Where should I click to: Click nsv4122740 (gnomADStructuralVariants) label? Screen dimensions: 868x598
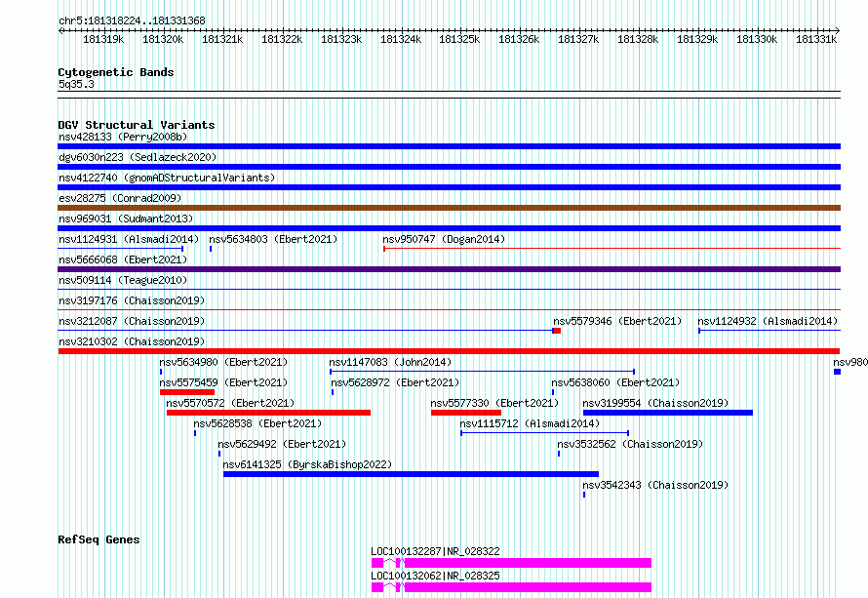167,178
